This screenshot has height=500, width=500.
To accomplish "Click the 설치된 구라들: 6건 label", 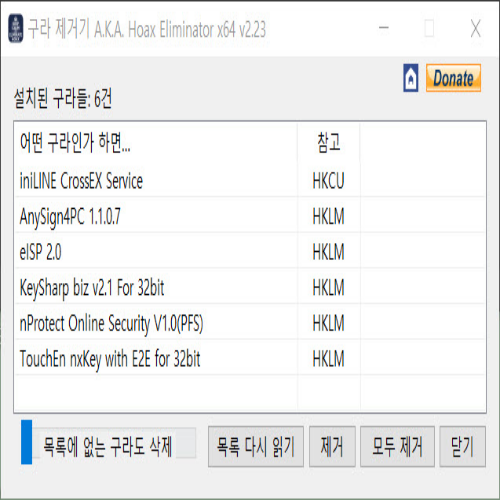I will [x=63, y=99].
